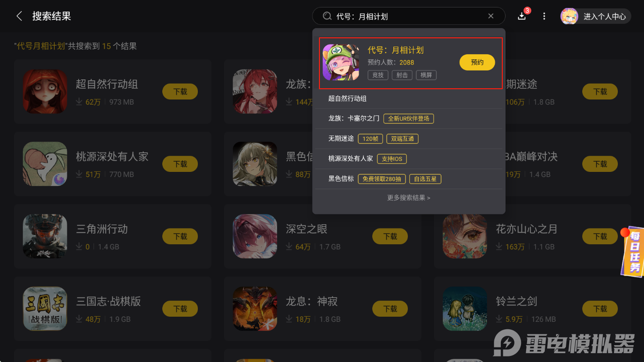The height and width of the screenshot is (362, 644).
Task: Select 黑色信标 suggestion in dropdown
Action: pos(409,179)
